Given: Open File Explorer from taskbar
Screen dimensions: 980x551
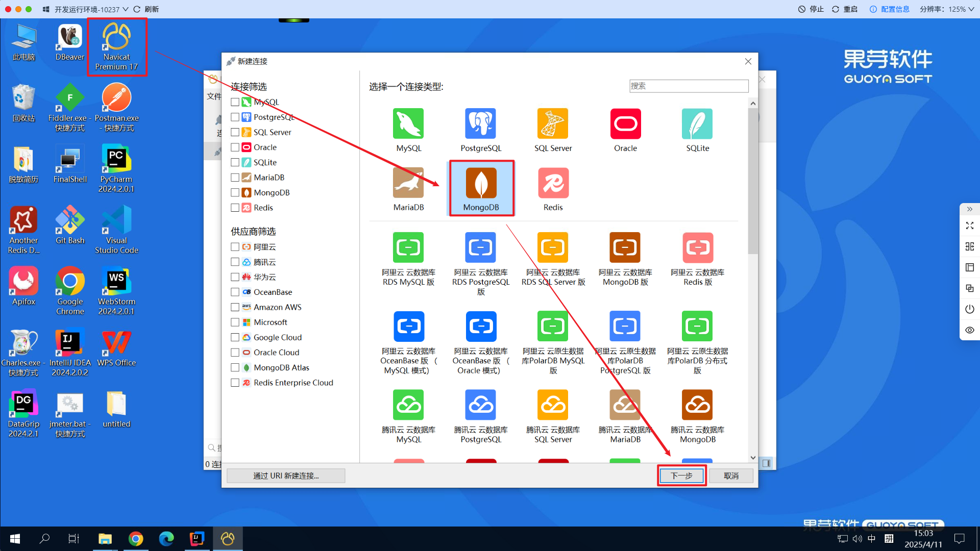Looking at the screenshot, I should pos(105,538).
